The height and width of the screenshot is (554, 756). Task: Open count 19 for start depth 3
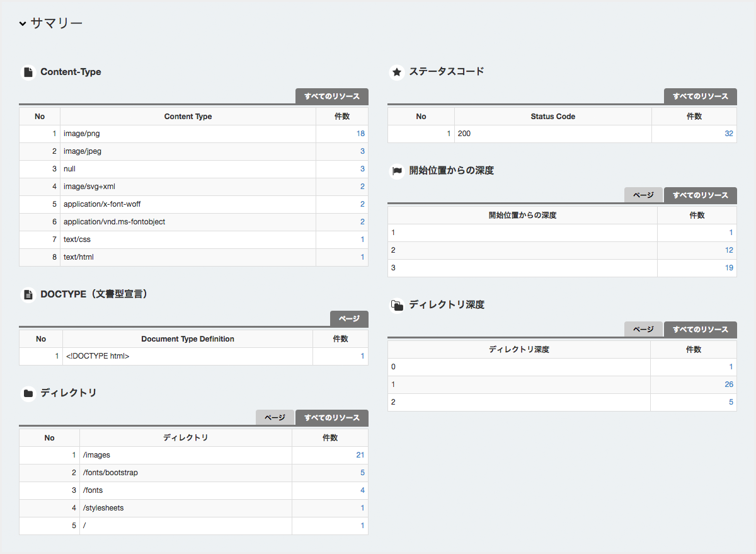pos(729,268)
